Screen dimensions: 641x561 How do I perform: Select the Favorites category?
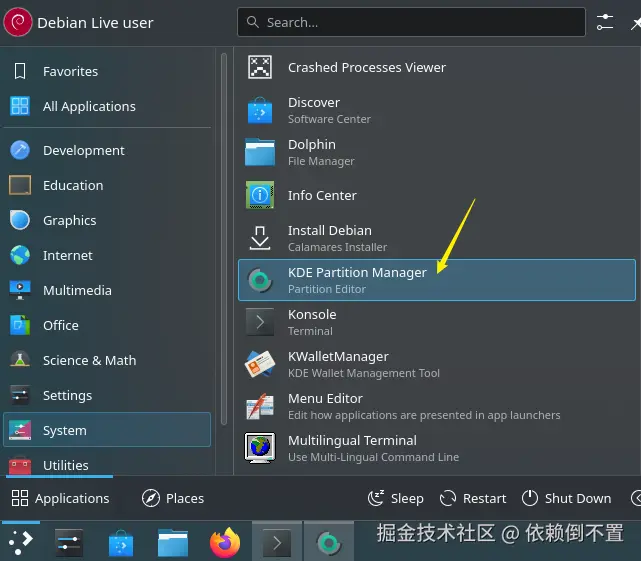coord(107,71)
